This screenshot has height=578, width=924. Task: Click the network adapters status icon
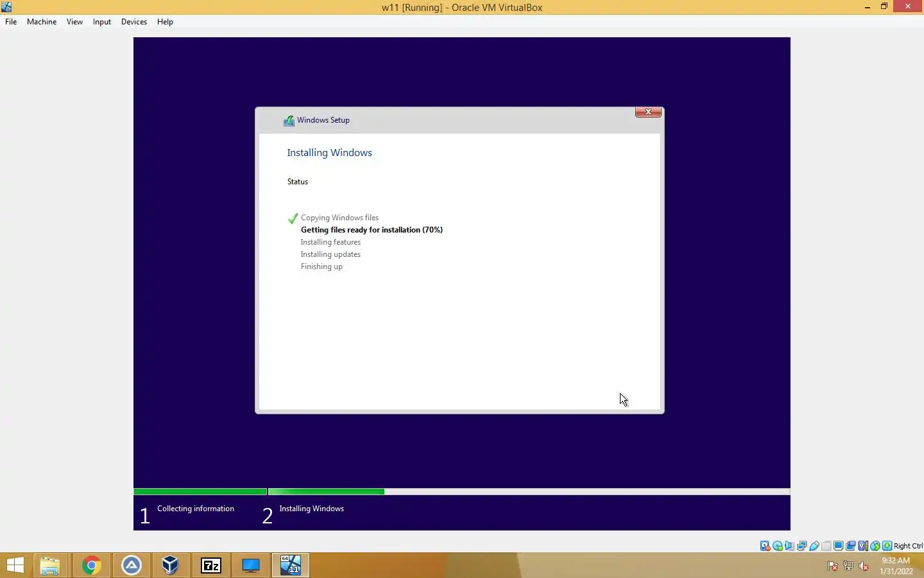point(801,546)
